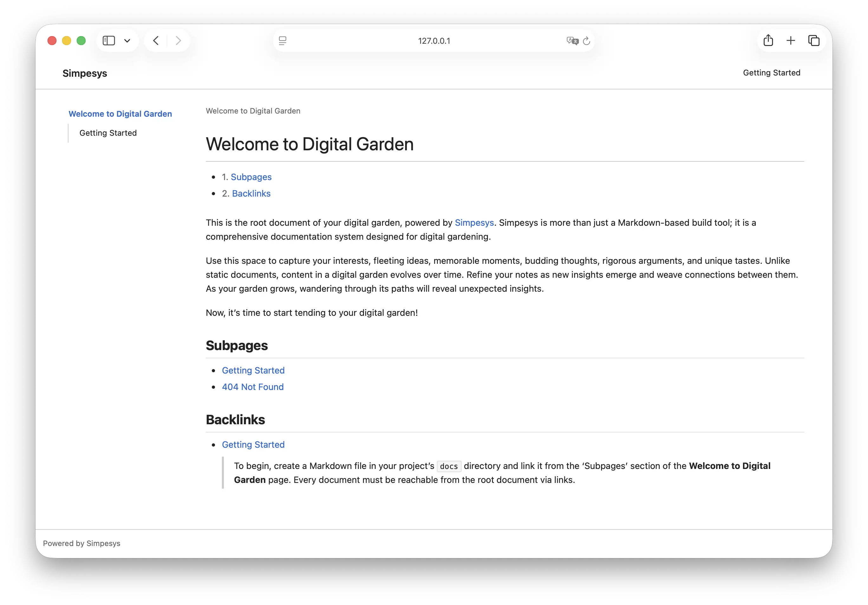This screenshot has width=868, height=605.
Task: Click the 404 Not Found link
Action: click(x=253, y=387)
